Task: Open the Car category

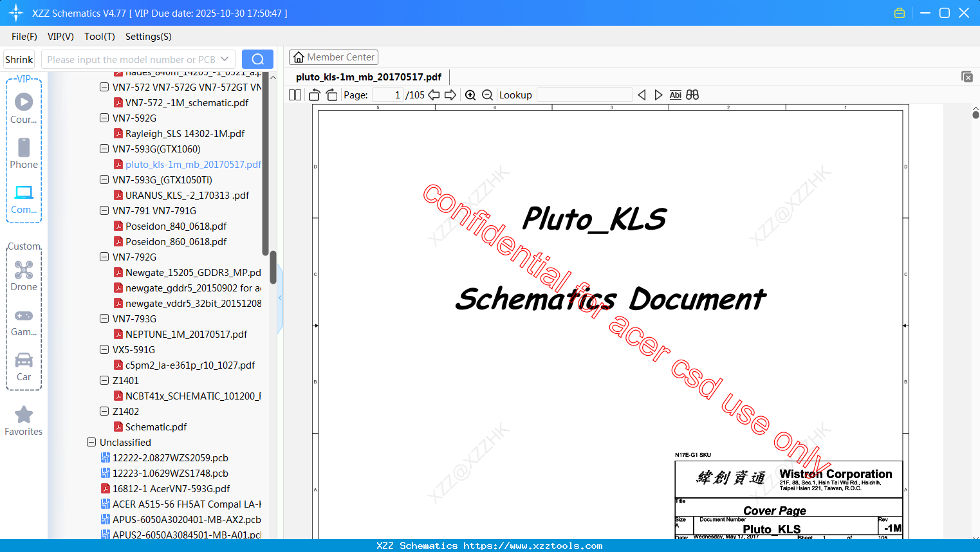Action: coord(24,367)
